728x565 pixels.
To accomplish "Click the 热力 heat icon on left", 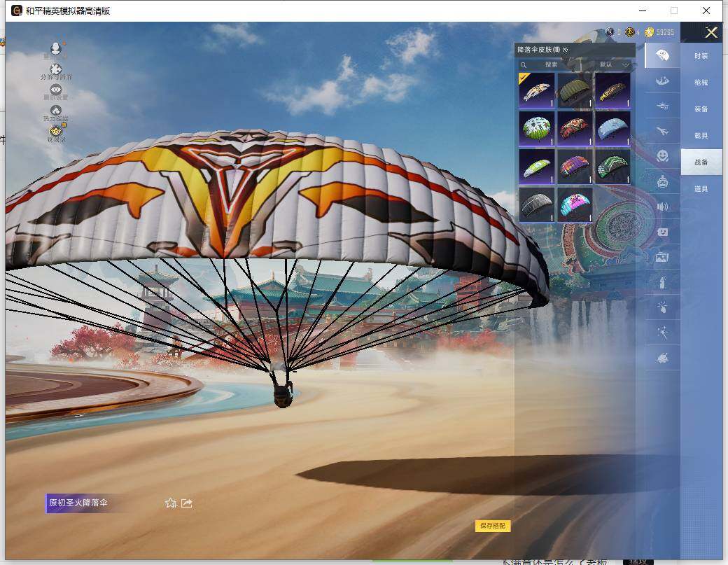I will pyautogui.click(x=56, y=110).
